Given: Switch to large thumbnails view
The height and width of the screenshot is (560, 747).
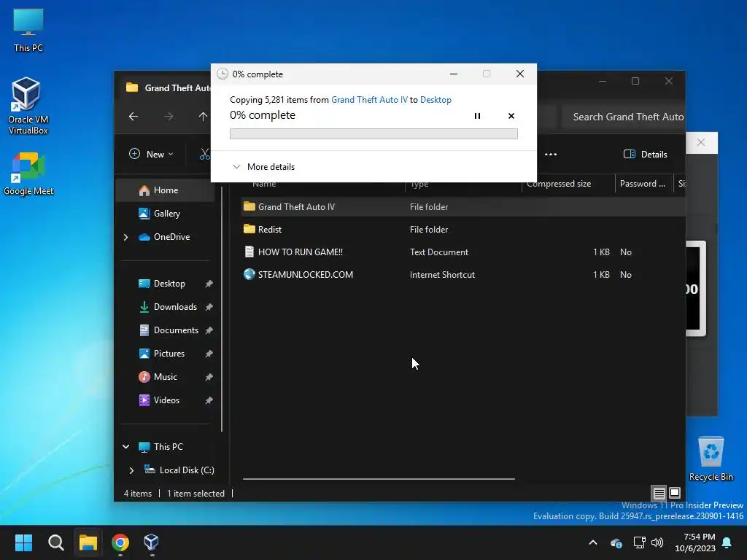Looking at the screenshot, I should [675, 493].
